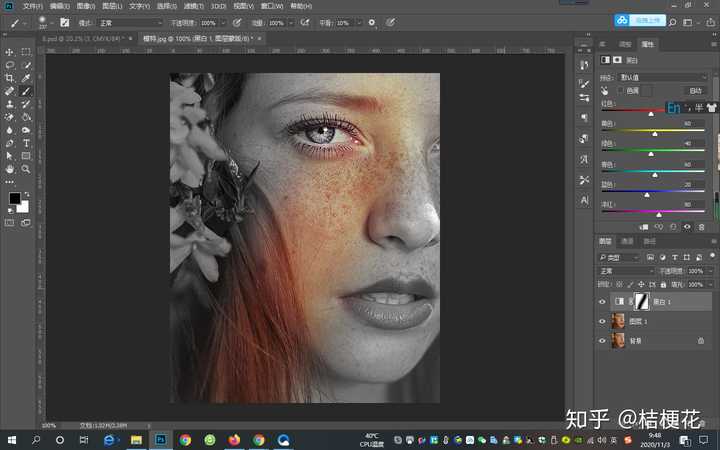
Task: Click the layer mask thumbnail on 黑白 1
Action: pyautogui.click(x=643, y=301)
